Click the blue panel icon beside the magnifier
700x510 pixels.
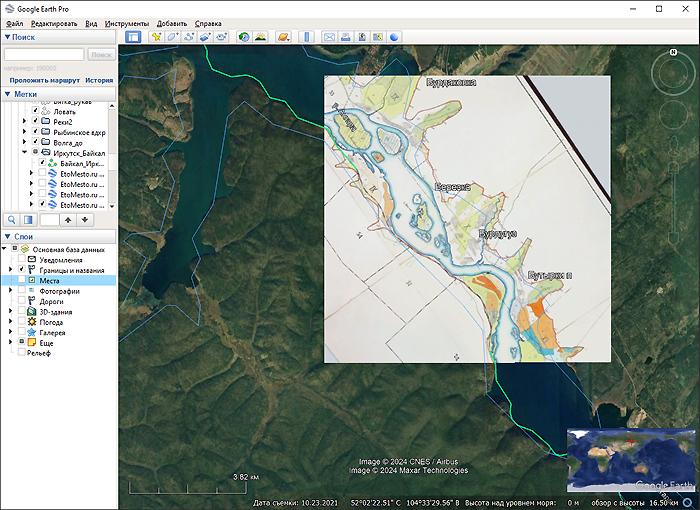[x=28, y=220]
